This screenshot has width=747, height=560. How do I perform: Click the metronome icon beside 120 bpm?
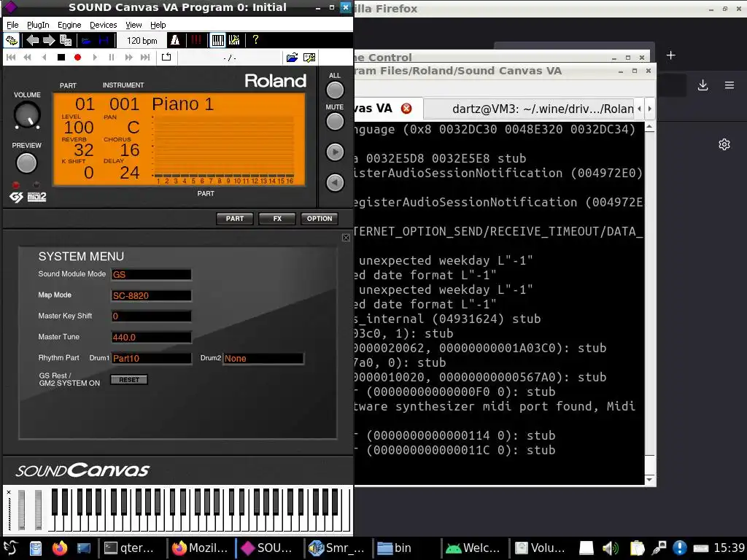(175, 41)
